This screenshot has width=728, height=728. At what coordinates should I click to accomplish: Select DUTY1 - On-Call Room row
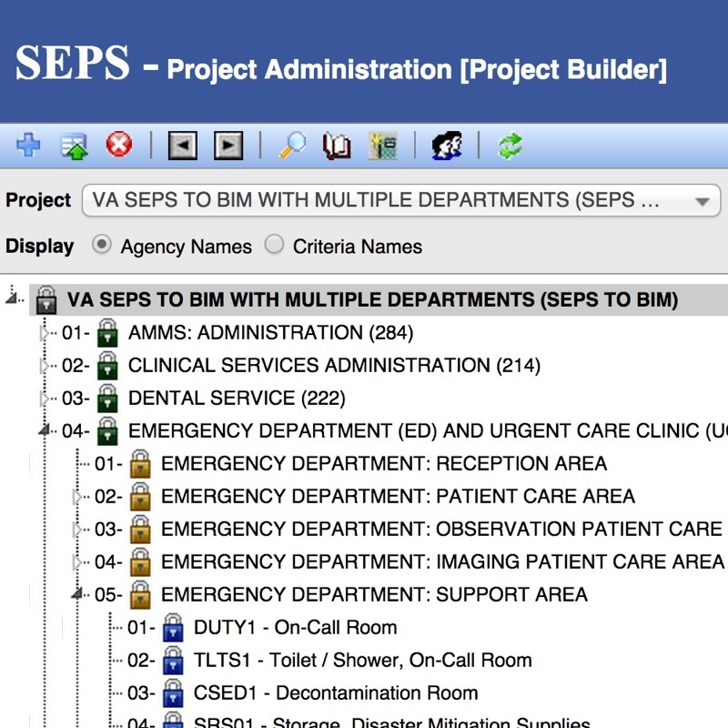coord(295,628)
